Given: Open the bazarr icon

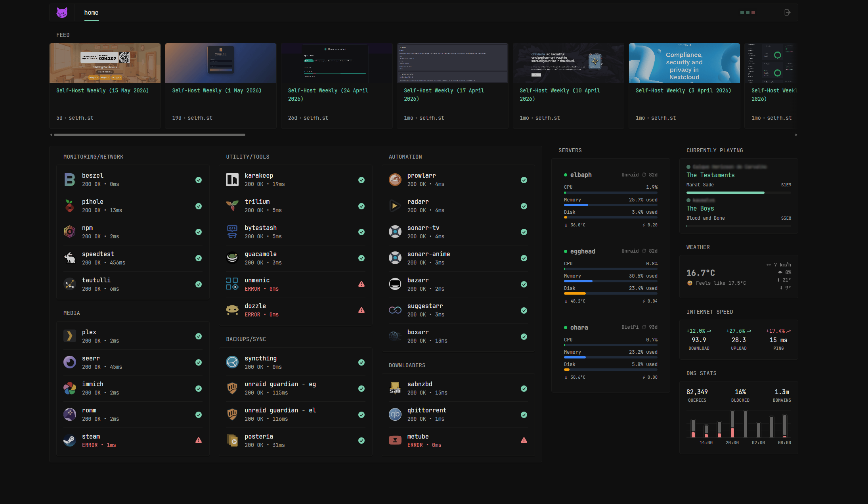Looking at the screenshot, I should [395, 284].
